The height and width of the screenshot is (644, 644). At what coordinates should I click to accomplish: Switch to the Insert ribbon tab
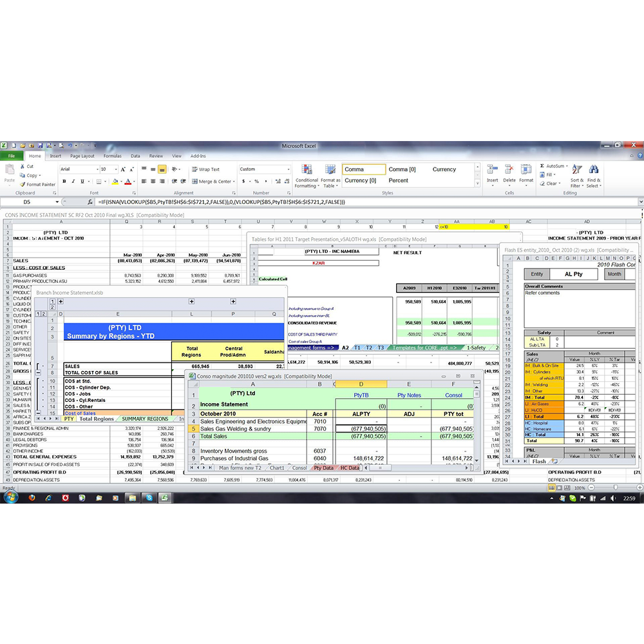[x=55, y=156]
